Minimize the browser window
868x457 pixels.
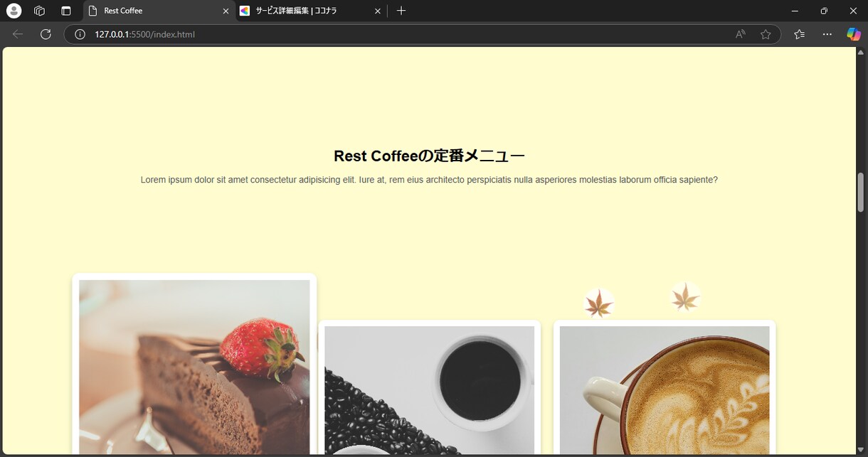[795, 11]
